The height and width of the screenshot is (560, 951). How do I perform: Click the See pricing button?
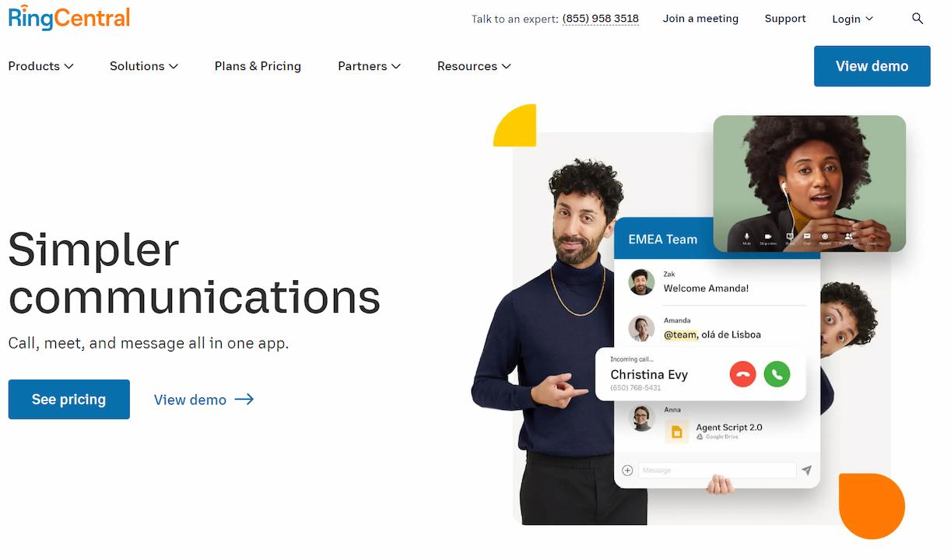[x=69, y=399]
